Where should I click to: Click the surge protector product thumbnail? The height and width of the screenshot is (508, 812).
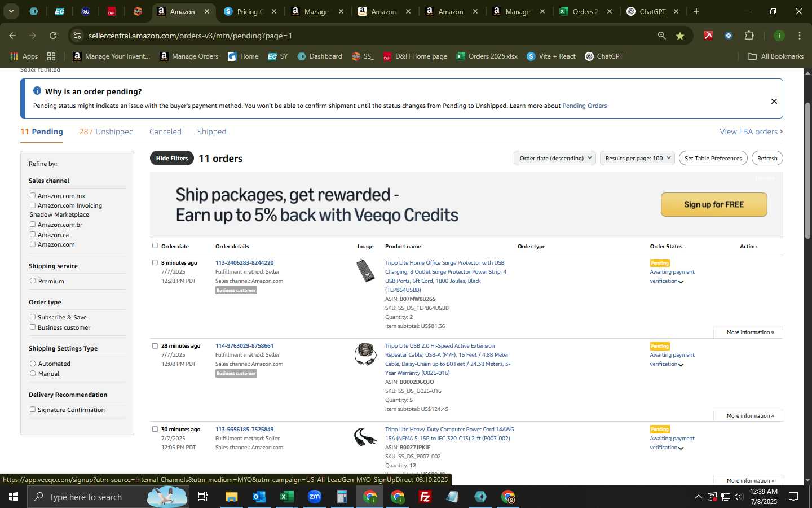365,271
